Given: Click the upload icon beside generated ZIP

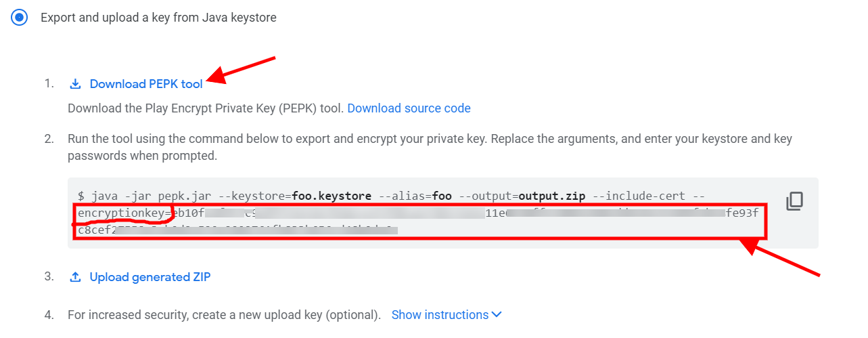Looking at the screenshot, I should (x=75, y=277).
